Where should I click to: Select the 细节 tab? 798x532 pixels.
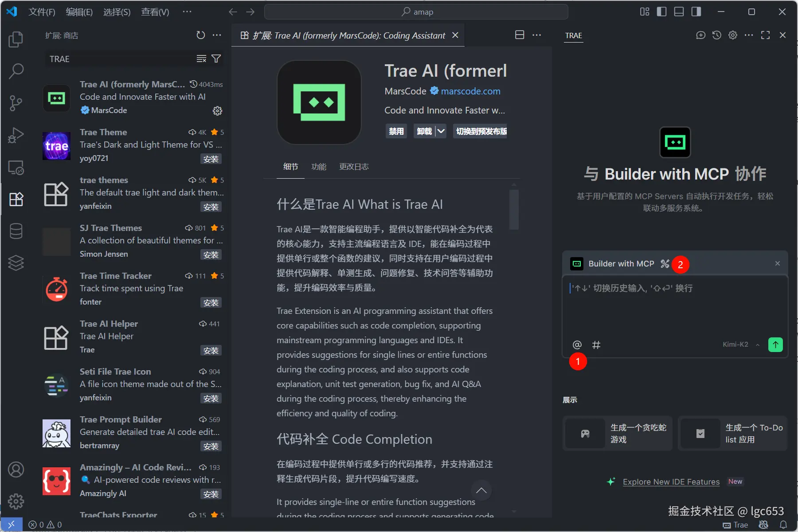(x=291, y=167)
